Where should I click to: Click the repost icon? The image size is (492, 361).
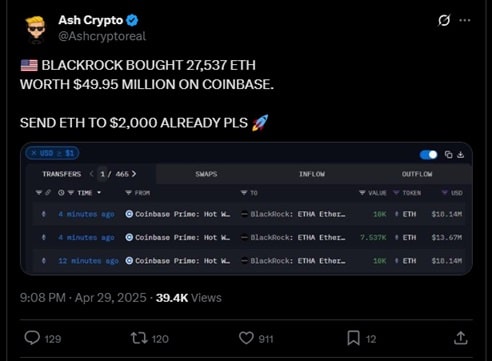pyautogui.click(x=139, y=338)
